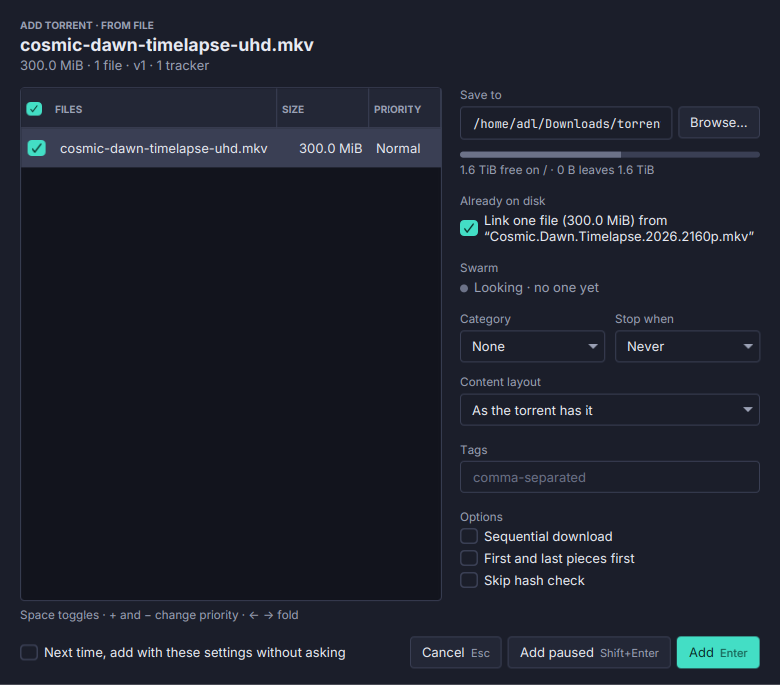Click the Link one file (300.0 MiB) from label

click(x=619, y=228)
